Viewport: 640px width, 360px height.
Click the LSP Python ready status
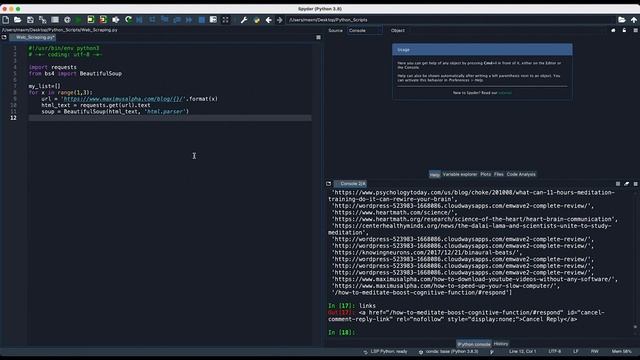(x=385, y=351)
